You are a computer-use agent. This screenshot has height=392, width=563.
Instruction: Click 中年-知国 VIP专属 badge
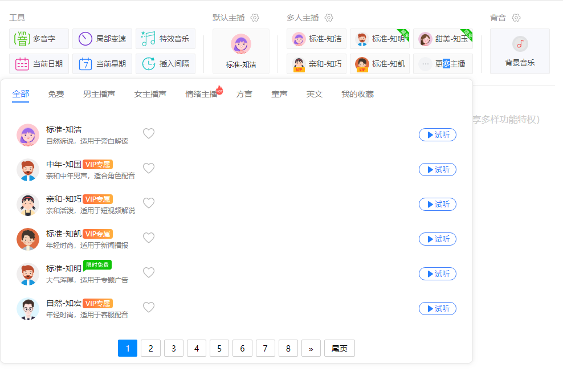coord(97,165)
